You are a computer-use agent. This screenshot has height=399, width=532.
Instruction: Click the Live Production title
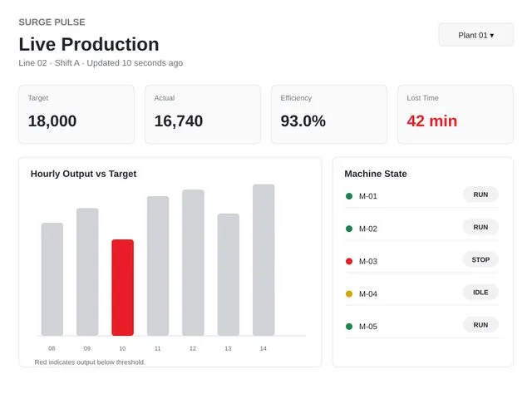coord(89,44)
